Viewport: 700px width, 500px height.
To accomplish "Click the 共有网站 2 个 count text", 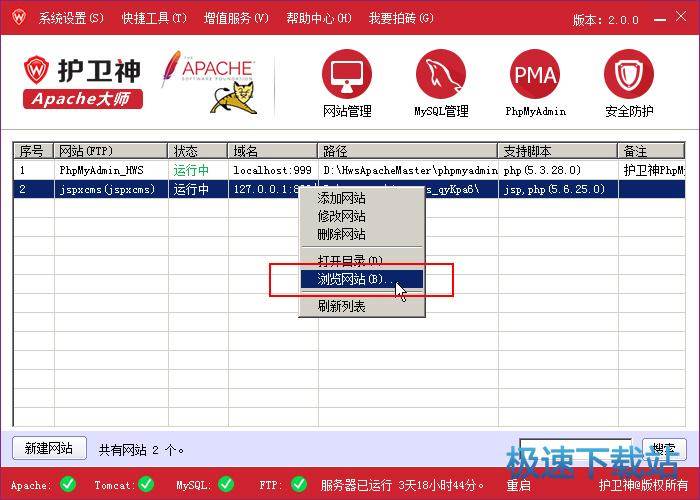I will point(142,450).
